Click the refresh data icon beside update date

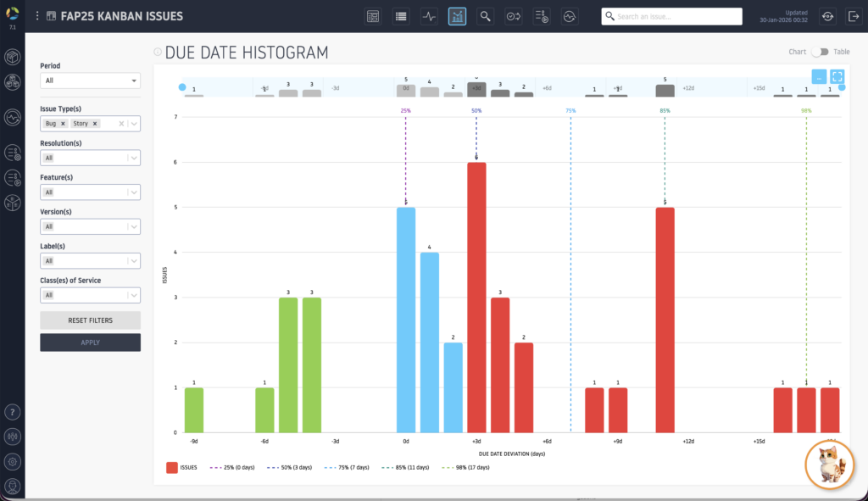pyautogui.click(x=826, y=16)
